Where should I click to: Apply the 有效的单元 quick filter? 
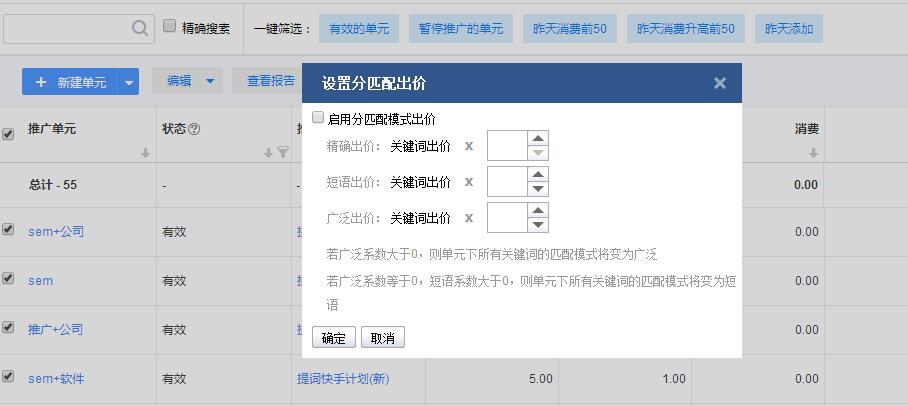358,29
